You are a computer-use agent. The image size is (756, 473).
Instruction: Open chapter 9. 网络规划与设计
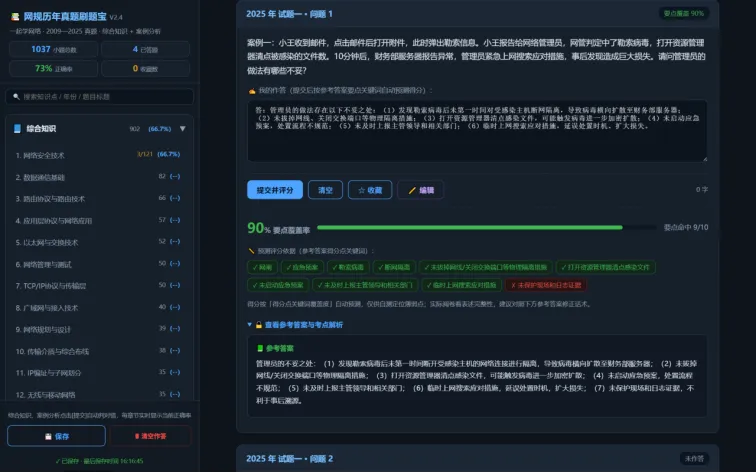point(98,329)
